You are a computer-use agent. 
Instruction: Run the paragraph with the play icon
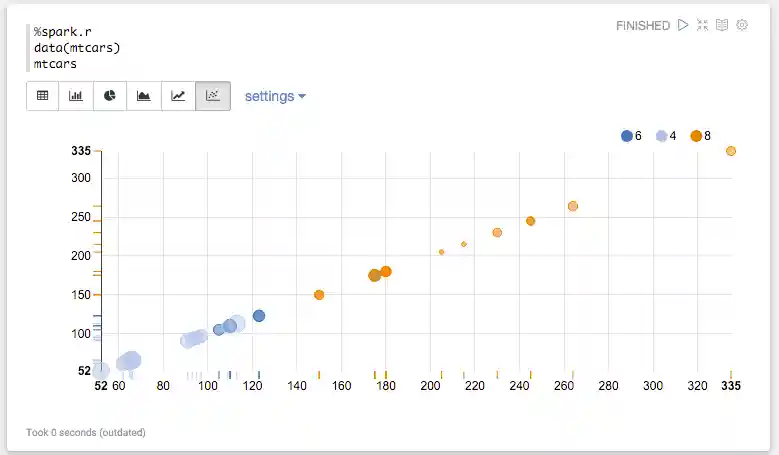683,25
